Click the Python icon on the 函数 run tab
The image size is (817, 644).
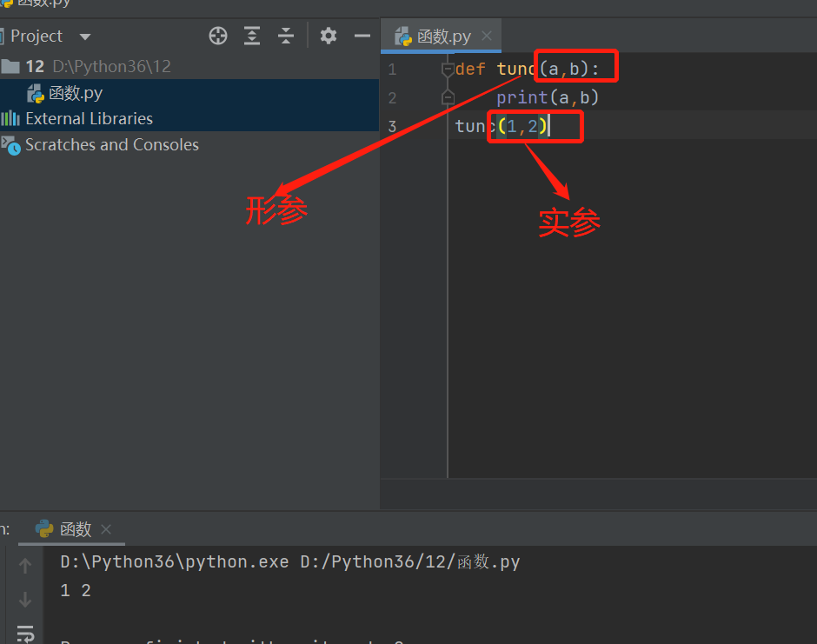pyautogui.click(x=44, y=528)
